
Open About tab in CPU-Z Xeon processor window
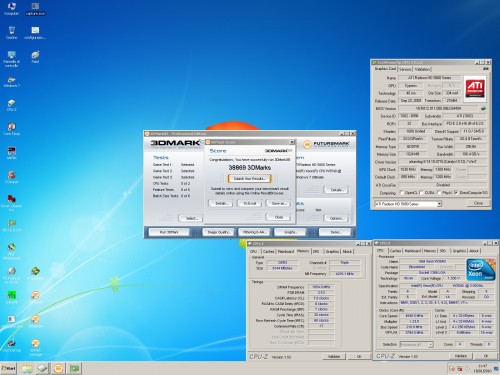click(x=474, y=251)
